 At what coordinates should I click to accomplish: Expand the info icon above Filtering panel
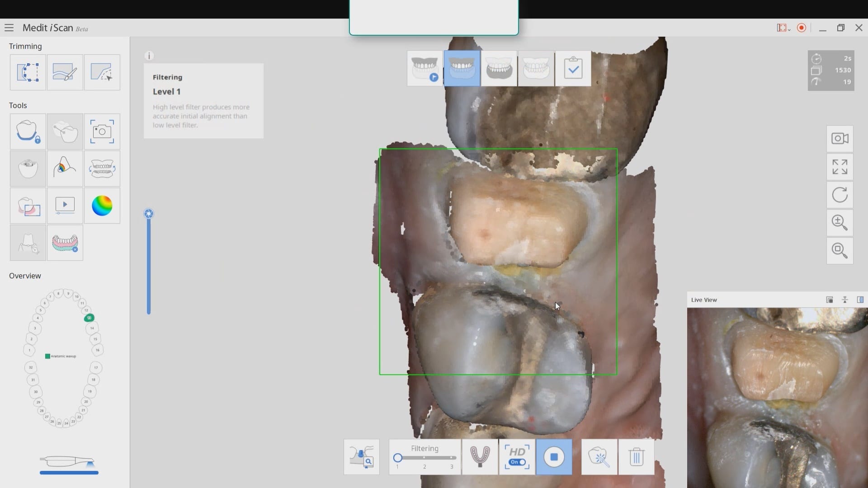point(149,56)
